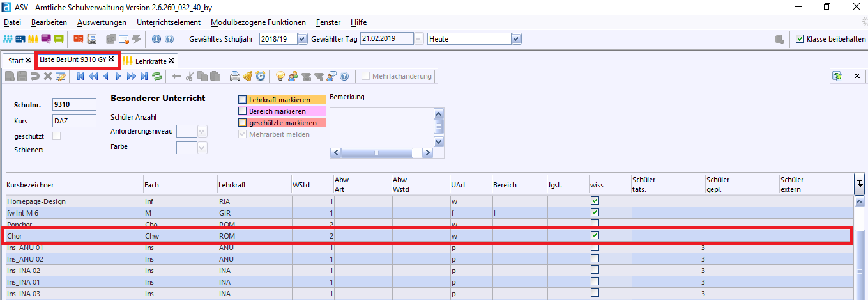The height and width of the screenshot is (300, 868).
Task: Open help question mark in main toolbar
Action: [x=169, y=39]
